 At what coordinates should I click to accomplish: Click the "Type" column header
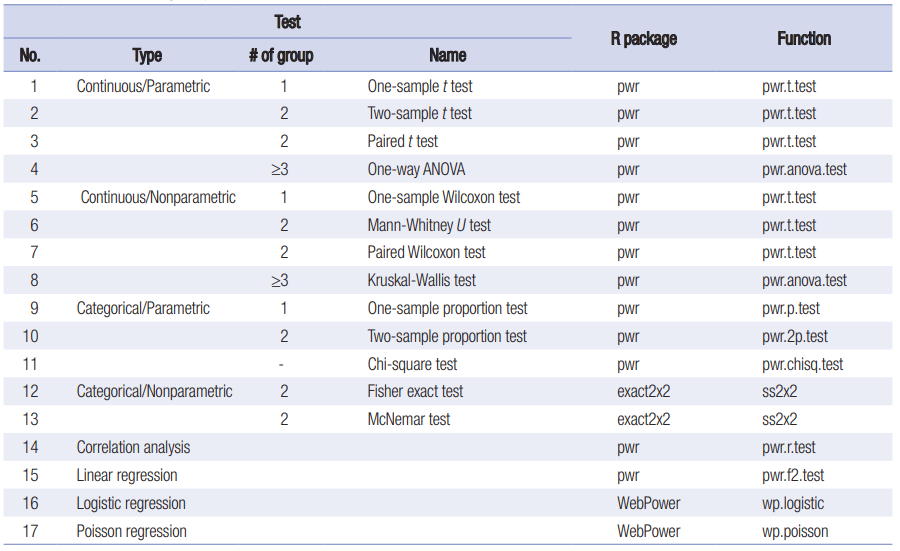click(x=147, y=56)
